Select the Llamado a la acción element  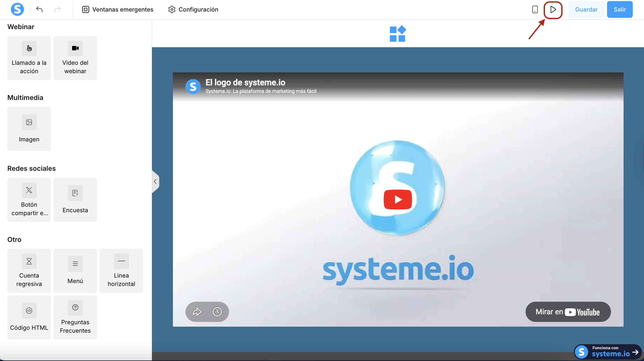tap(29, 58)
